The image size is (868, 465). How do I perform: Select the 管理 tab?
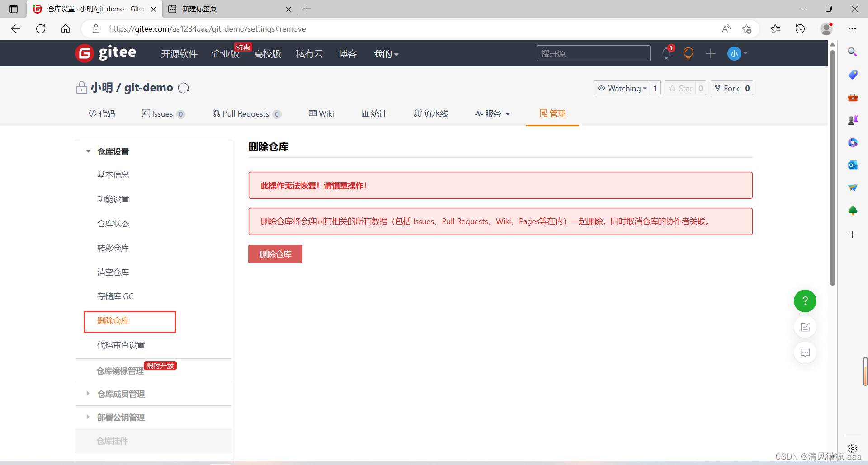coord(552,113)
